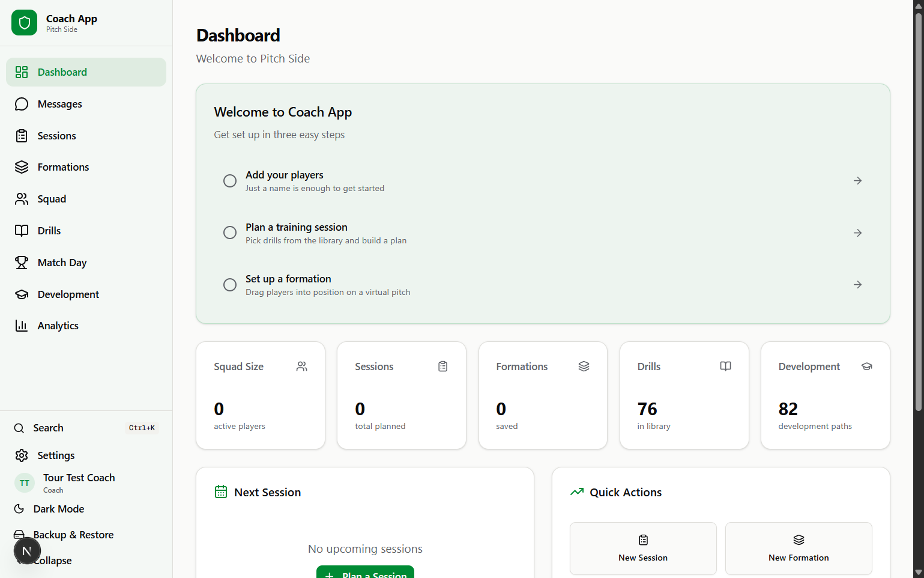Tick the circle for Plan a training session
924x578 pixels.
click(x=230, y=233)
